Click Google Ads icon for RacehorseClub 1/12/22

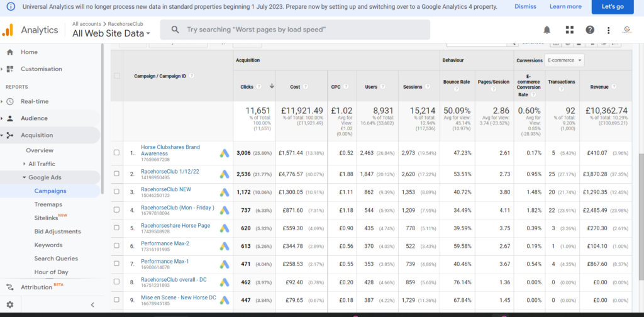click(224, 174)
